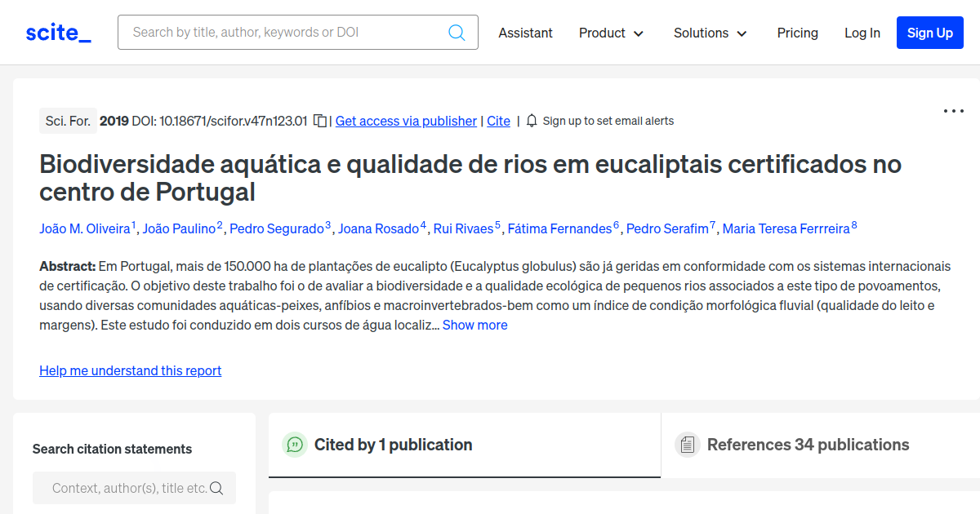This screenshot has width=980, height=514.
Task: Open author Joana Rosado
Action: pyautogui.click(x=379, y=228)
